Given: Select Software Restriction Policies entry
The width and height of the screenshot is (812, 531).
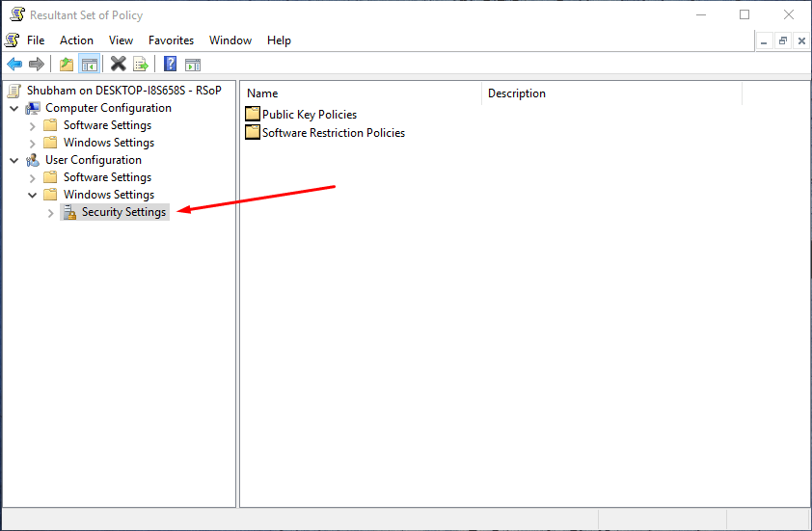Looking at the screenshot, I should (334, 132).
